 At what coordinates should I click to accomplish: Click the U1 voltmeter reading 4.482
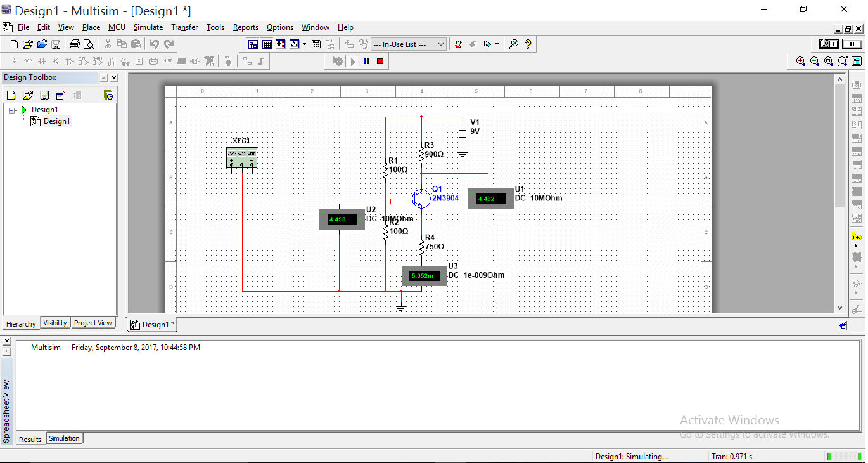click(x=490, y=199)
